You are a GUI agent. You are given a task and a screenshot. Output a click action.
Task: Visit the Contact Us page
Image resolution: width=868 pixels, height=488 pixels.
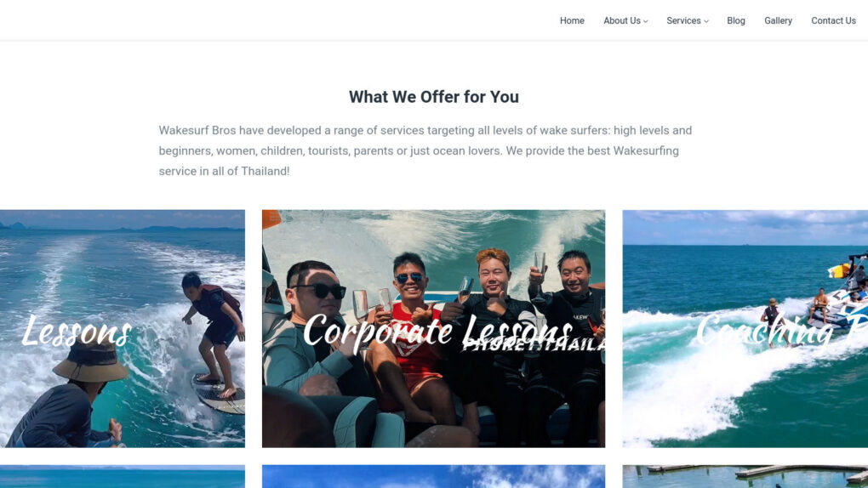pyautogui.click(x=833, y=20)
